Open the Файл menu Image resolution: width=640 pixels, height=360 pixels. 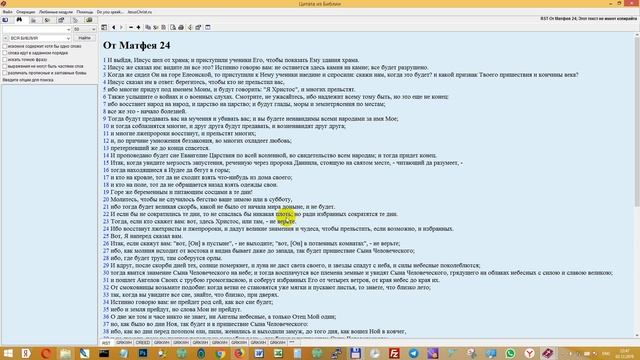[7, 12]
